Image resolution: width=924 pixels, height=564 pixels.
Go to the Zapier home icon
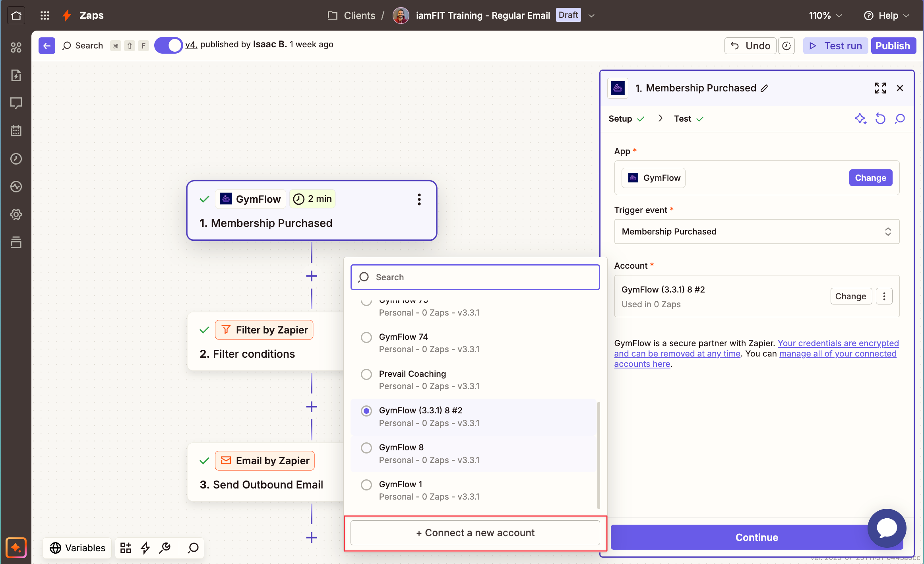coord(16,16)
